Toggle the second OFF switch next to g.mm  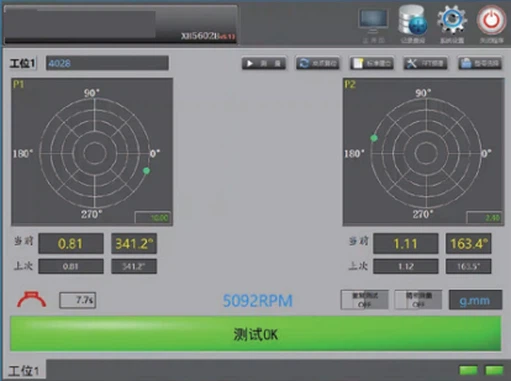418,300
